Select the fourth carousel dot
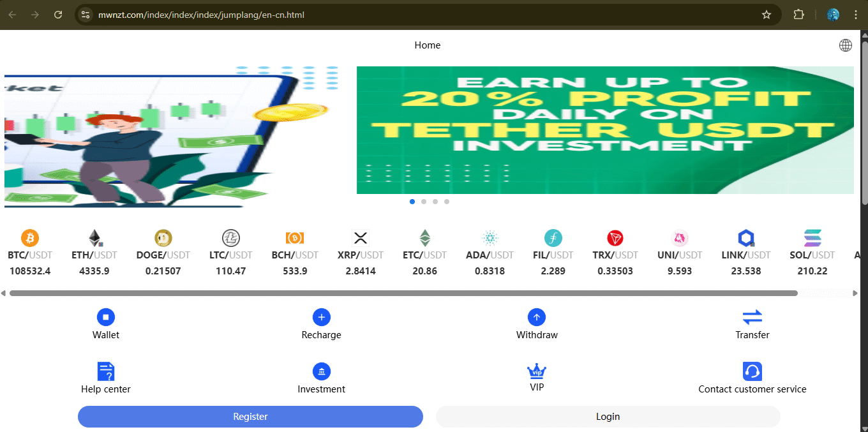 [447, 202]
